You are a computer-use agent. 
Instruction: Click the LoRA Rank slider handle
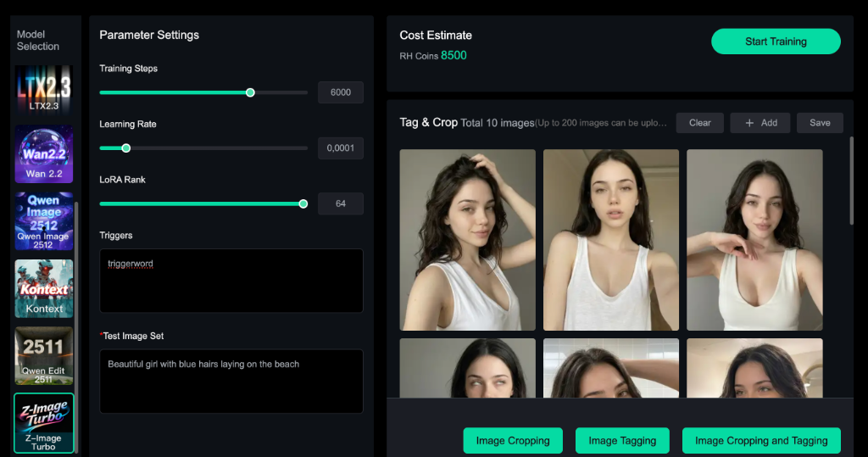pyautogui.click(x=303, y=203)
